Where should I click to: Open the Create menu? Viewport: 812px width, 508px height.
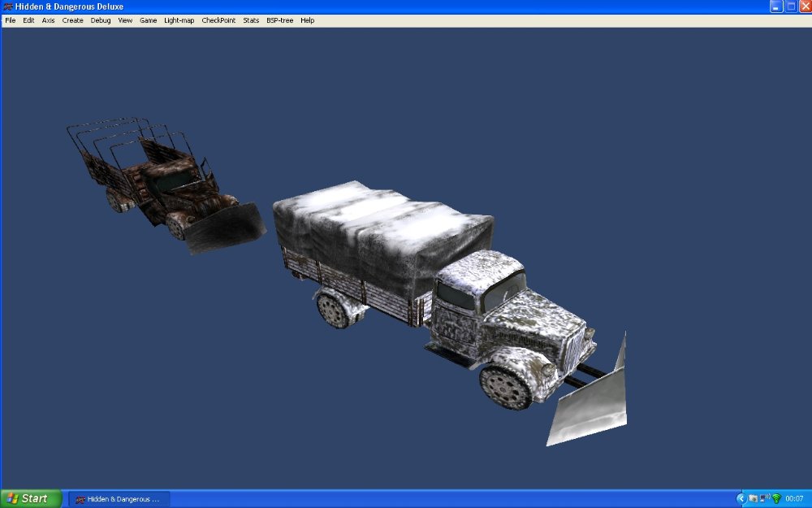point(72,20)
